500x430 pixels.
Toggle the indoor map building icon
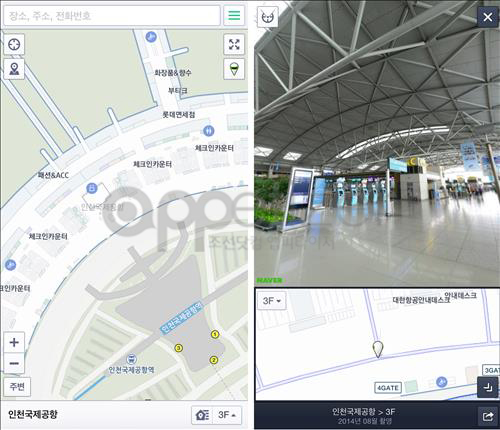pos(202,415)
